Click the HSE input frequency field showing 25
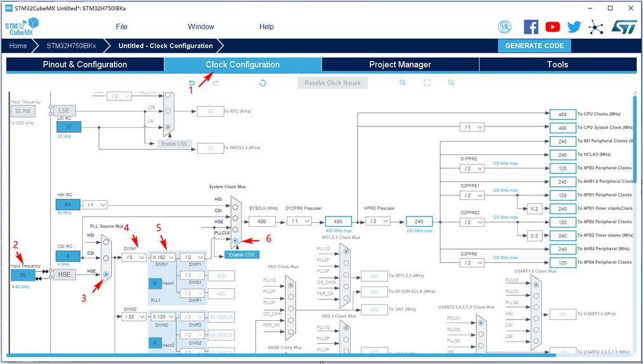 pos(23,274)
